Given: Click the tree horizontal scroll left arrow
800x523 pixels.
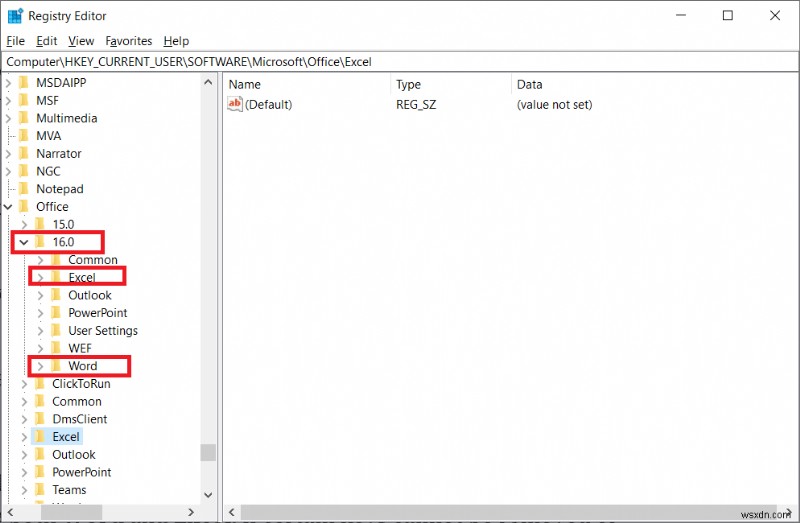Looking at the screenshot, I should (x=10, y=512).
